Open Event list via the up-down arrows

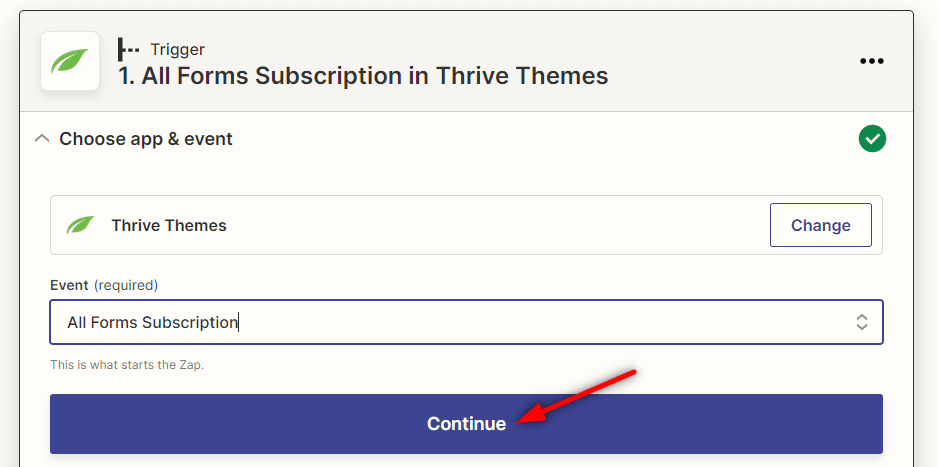point(861,322)
